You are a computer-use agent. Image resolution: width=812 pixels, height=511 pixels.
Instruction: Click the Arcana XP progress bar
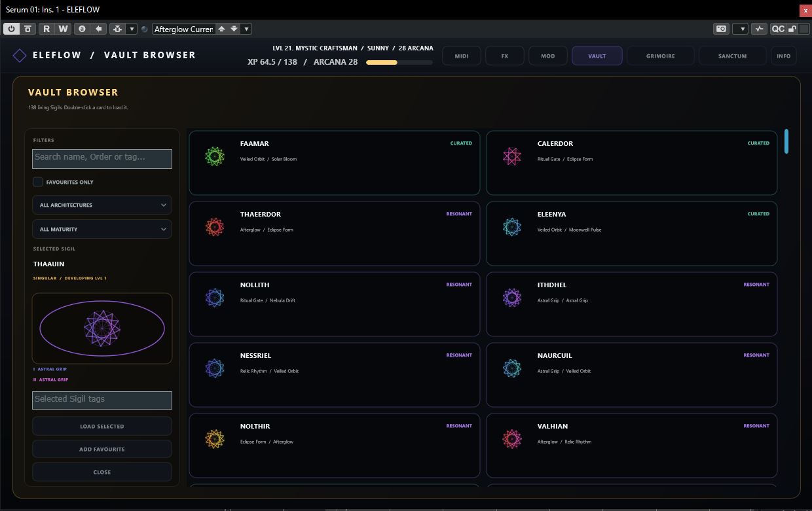pyautogui.click(x=399, y=63)
